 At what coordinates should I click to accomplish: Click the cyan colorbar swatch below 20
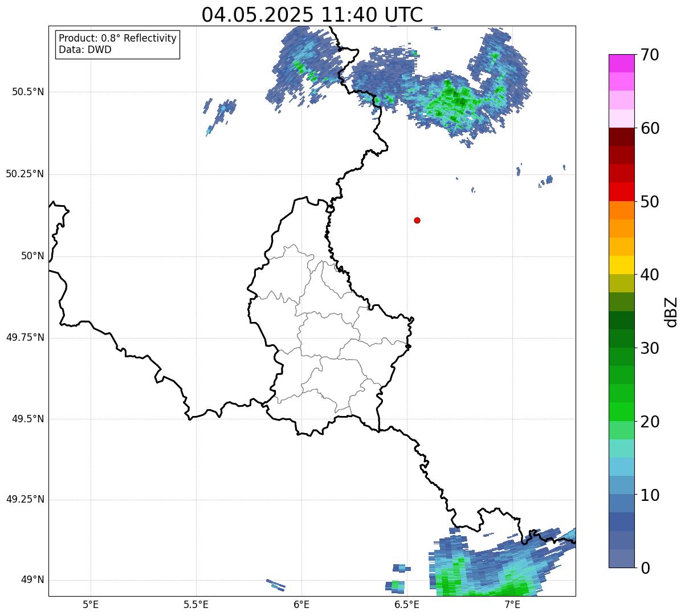[x=621, y=448]
